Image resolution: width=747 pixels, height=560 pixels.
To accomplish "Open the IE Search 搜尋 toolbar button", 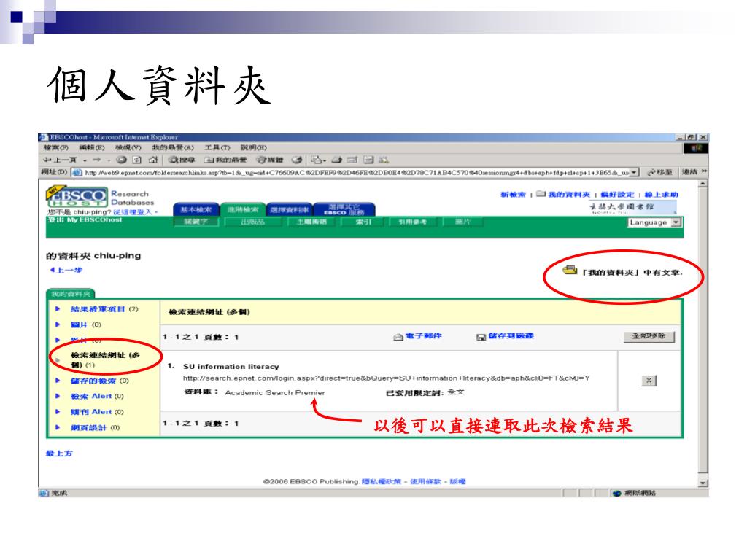I will pyautogui.click(x=182, y=160).
